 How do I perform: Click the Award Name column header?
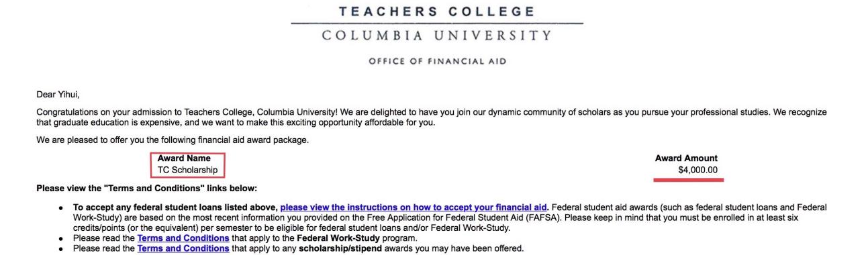point(184,158)
